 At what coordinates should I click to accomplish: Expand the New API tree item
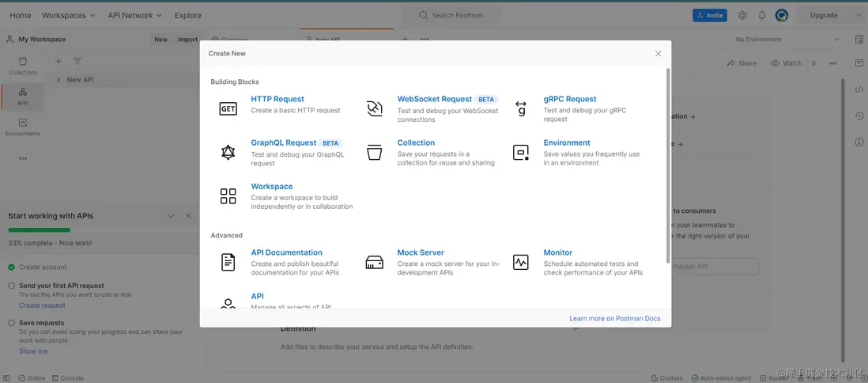[58, 80]
